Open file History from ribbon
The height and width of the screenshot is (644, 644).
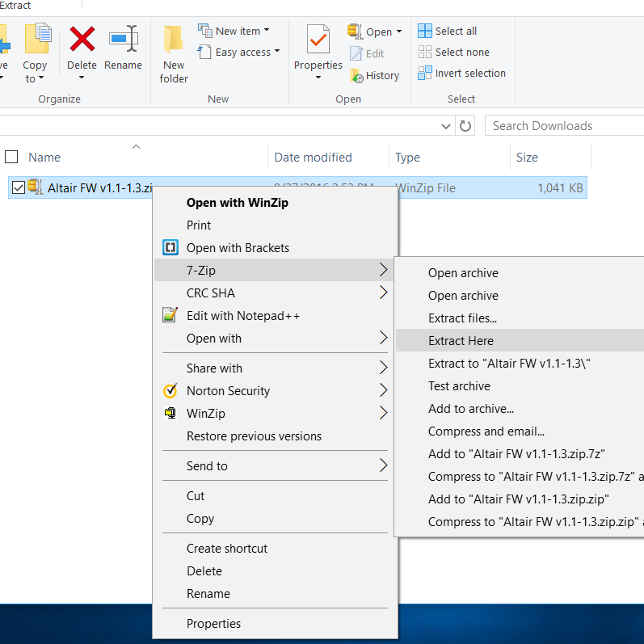coord(356,76)
